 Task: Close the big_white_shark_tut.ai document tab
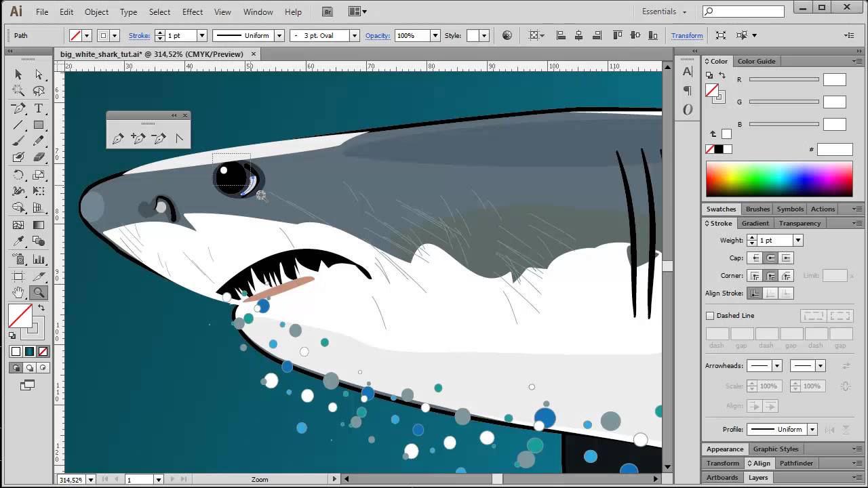click(254, 54)
